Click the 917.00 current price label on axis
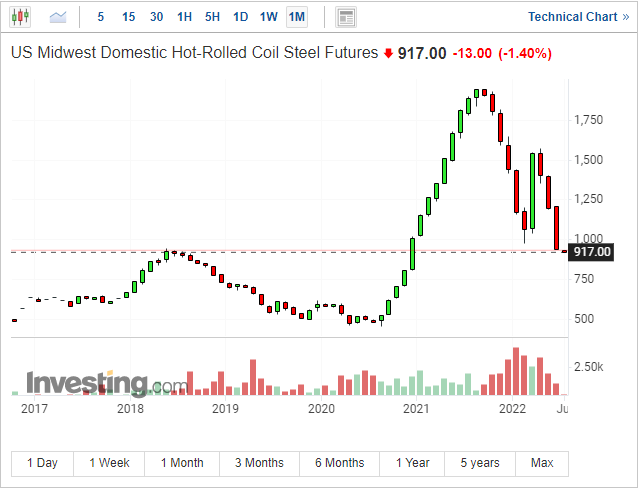The image size is (639, 489). (591, 252)
